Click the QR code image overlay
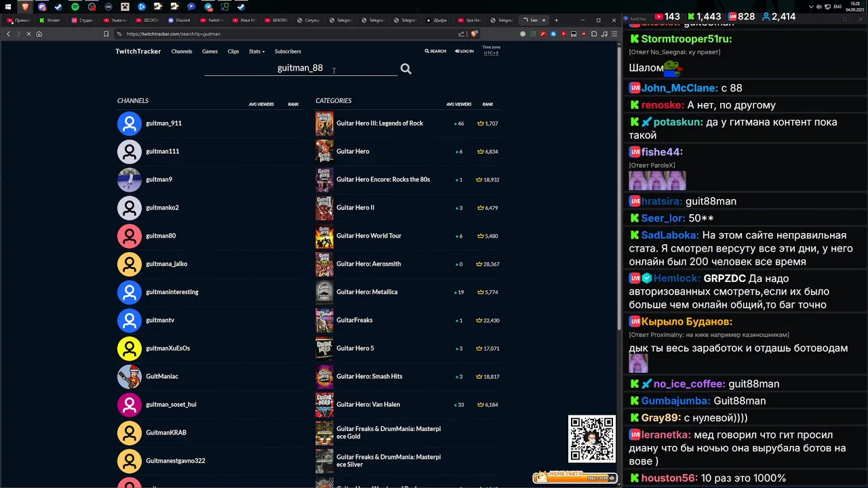868x488 pixels. 592,439
